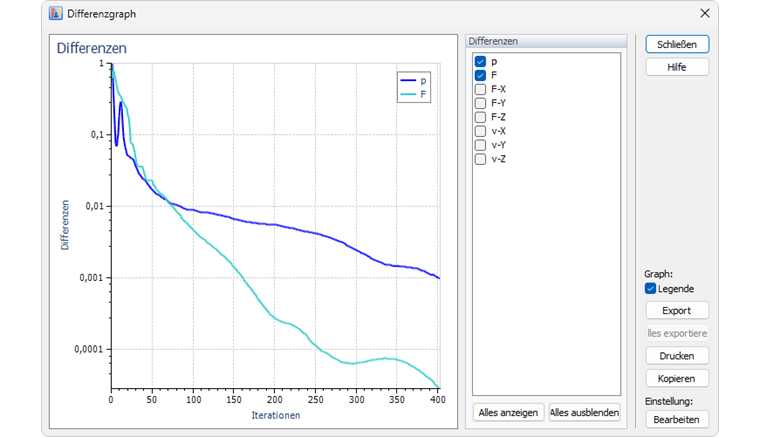Click the Differenzen list header
Image resolution: width=760 pixels, height=437 pixels.
pyautogui.click(x=546, y=41)
